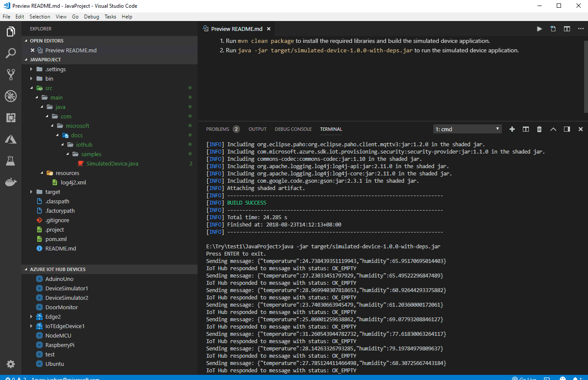This screenshot has height=380, width=588.
Task: Collapse the Azure IoT Hub Devices section
Action: tap(57, 269)
